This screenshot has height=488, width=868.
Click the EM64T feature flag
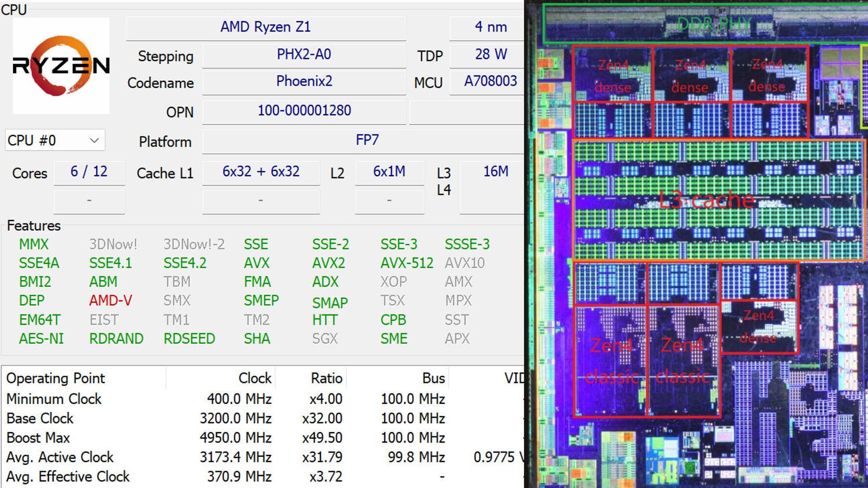(40, 320)
